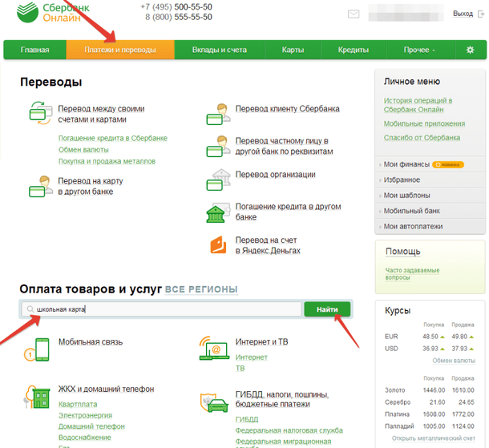Open the settings gear icon in navigation bar

pos(470,50)
